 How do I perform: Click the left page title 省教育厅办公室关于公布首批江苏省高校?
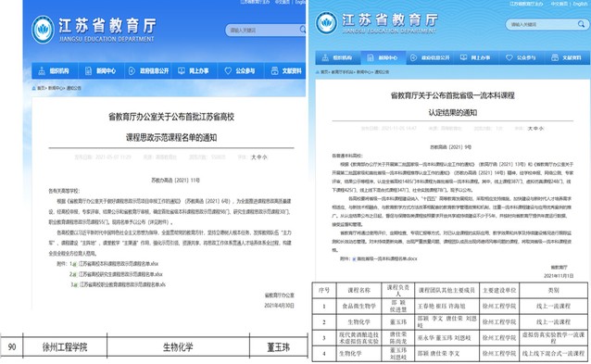(171, 117)
